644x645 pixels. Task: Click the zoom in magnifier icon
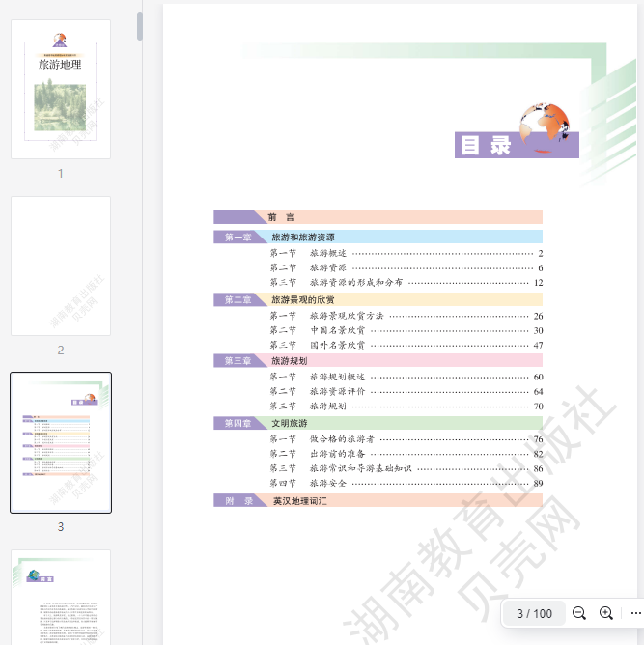tap(606, 613)
